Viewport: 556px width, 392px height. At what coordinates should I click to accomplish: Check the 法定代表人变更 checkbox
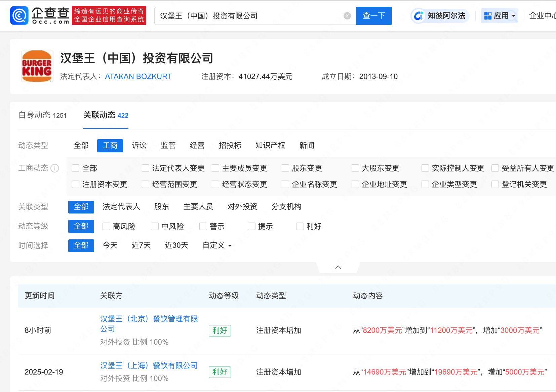click(x=146, y=168)
